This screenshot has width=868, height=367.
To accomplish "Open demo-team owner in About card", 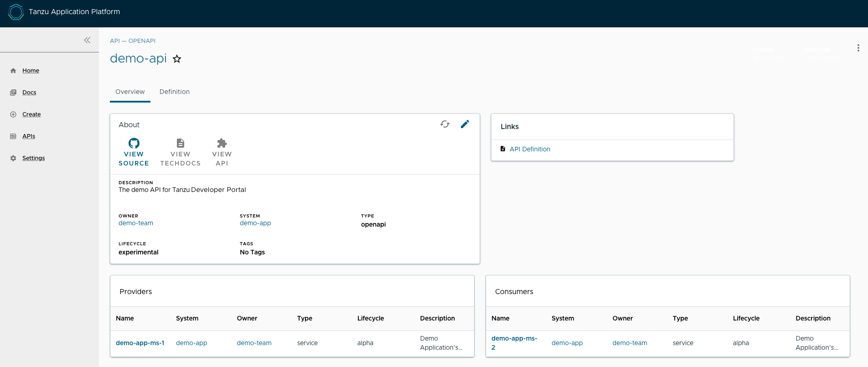I will [136, 223].
